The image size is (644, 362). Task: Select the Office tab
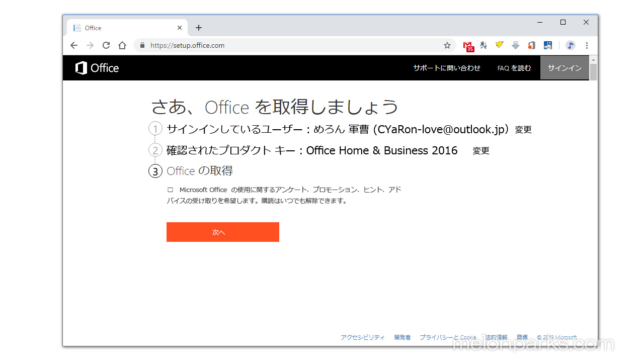tap(127, 28)
